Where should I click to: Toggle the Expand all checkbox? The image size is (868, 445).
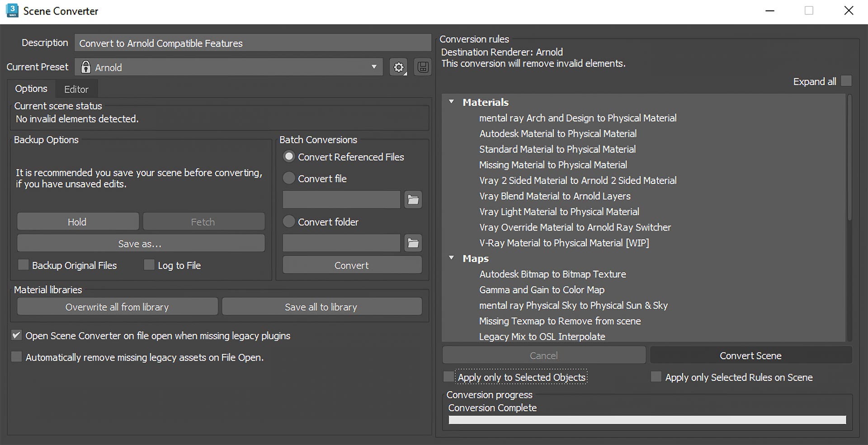click(x=846, y=81)
